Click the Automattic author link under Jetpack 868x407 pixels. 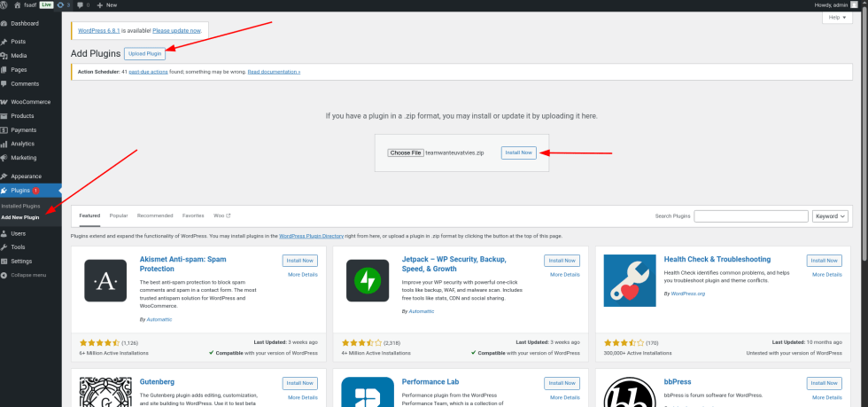coord(422,311)
